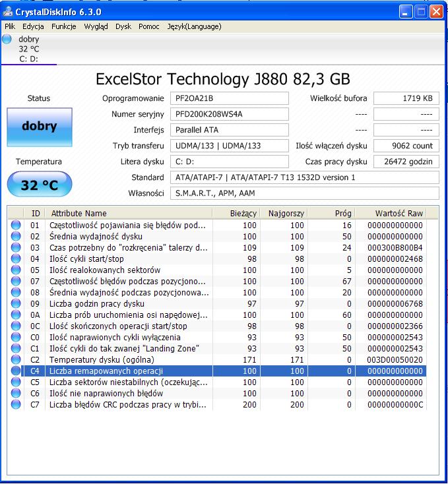The width and height of the screenshot is (448, 484).
Task: Click status orb for attribute C7 row
Action: (x=16, y=404)
